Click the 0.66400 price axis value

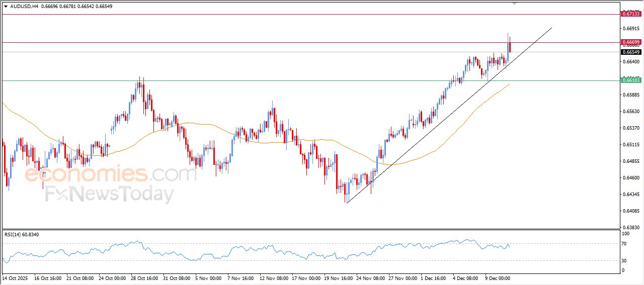[x=632, y=62]
